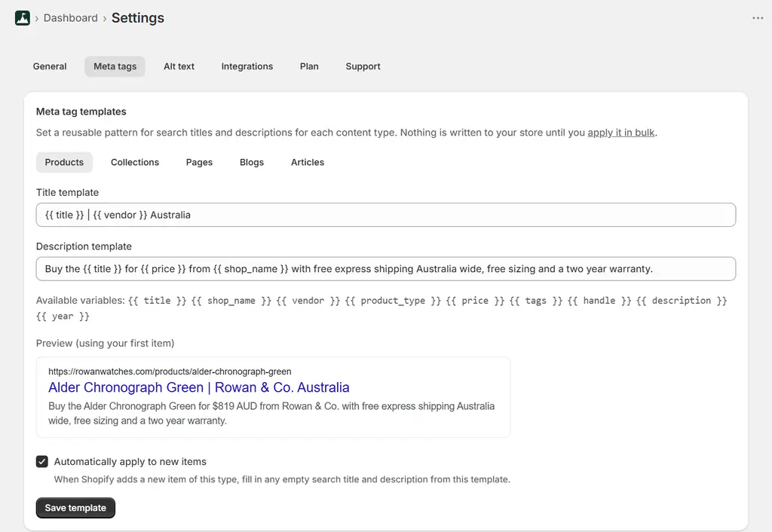Focus the Title template input field
772x532 pixels.
(x=385, y=215)
